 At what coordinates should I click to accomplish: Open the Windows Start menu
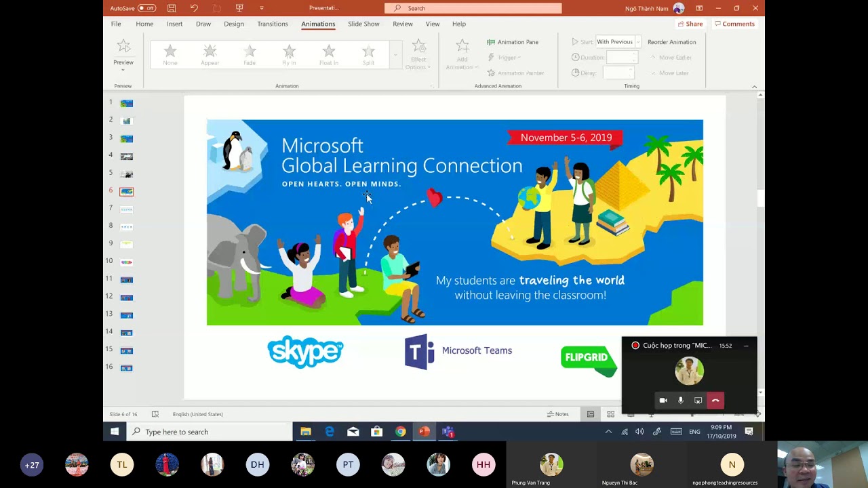[x=115, y=432]
